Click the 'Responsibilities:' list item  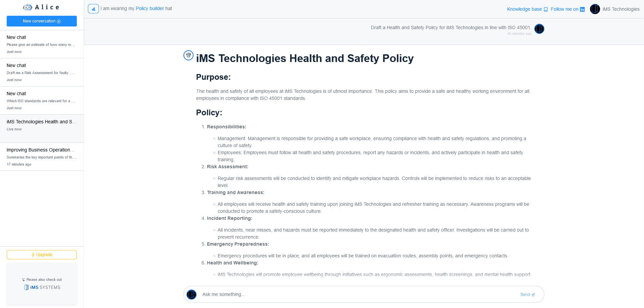(226, 127)
